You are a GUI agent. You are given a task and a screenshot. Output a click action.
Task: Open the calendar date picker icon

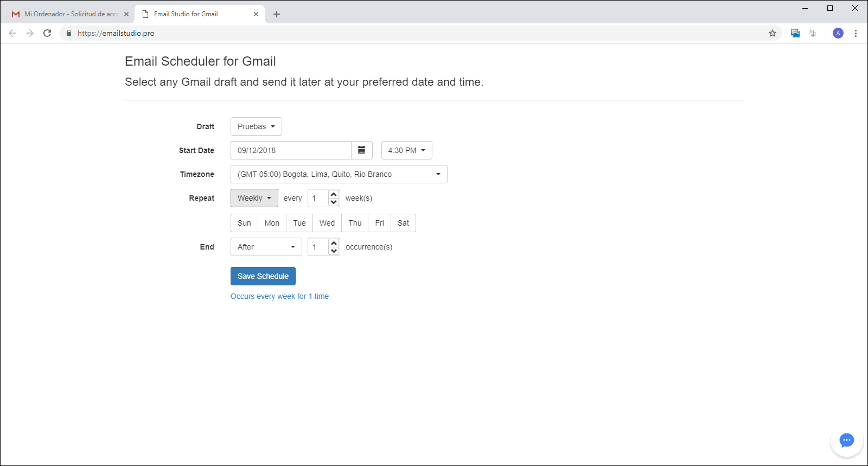[362, 150]
